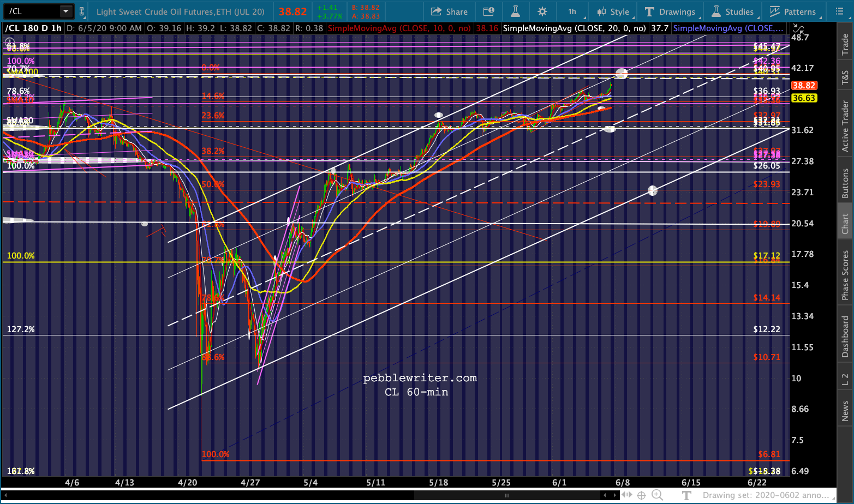
Task: Click the $12.22 level label
Action: [x=767, y=329]
